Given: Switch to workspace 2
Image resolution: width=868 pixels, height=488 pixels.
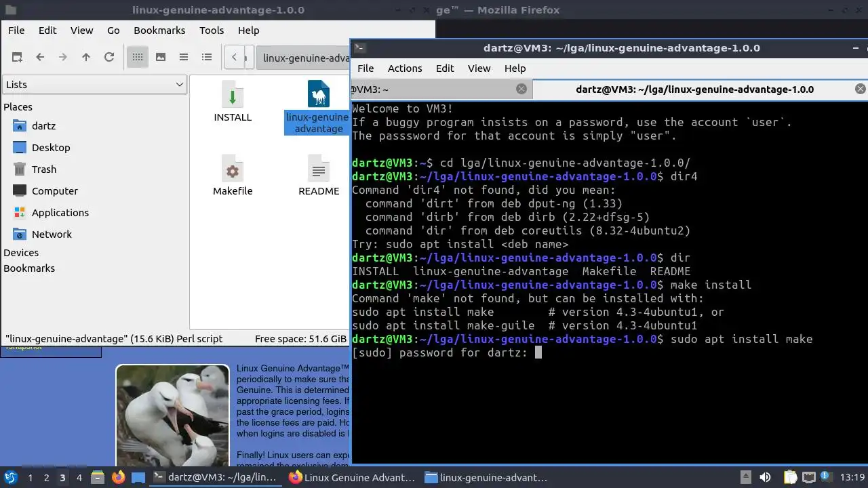Looking at the screenshot, I should tap(46, 478).
